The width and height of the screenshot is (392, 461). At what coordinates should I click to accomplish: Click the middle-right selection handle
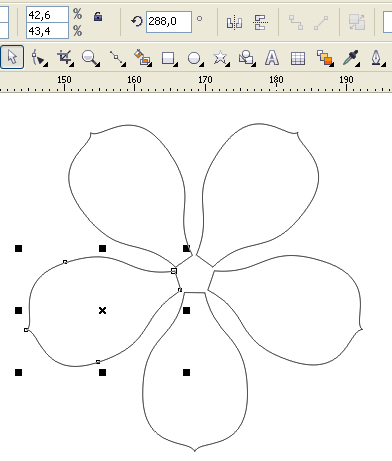coord(187,311)
